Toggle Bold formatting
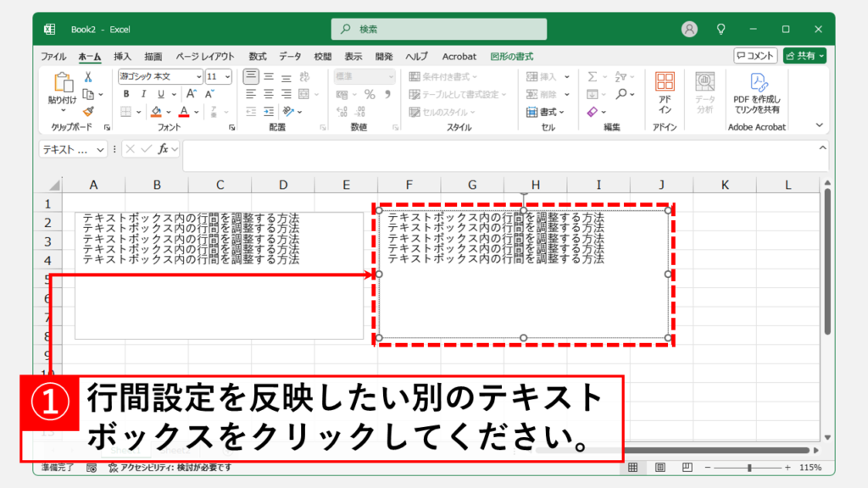 125,94
